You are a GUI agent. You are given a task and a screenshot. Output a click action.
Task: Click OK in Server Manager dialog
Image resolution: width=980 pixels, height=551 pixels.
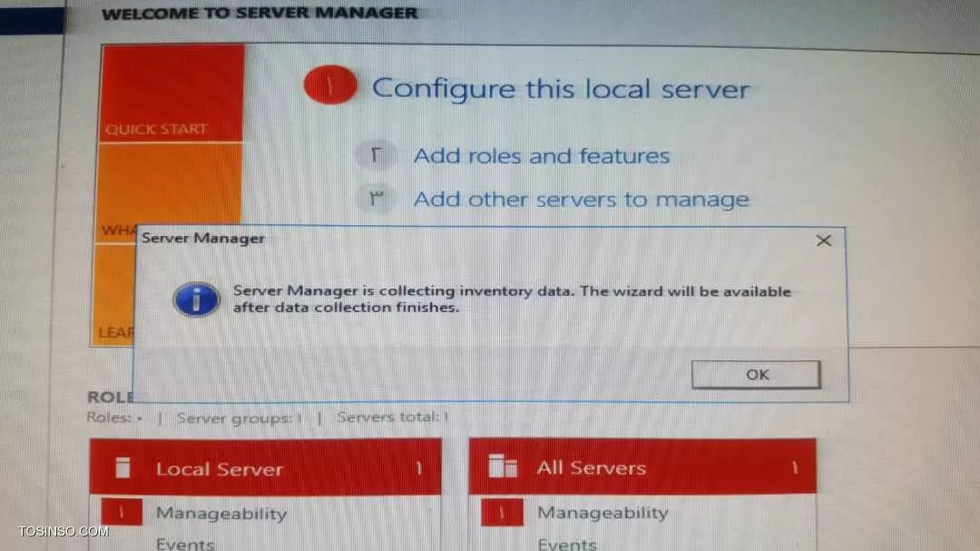pyautogui.click(x=756, y=375)
